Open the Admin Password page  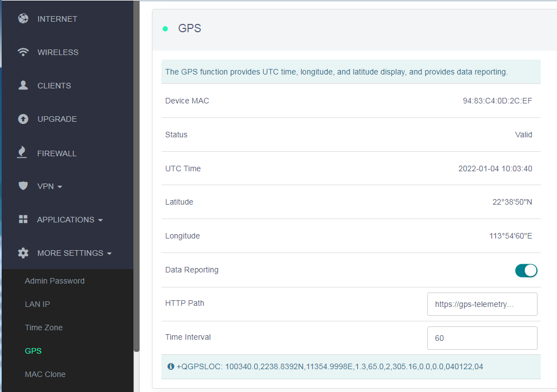tap(55, 281)
